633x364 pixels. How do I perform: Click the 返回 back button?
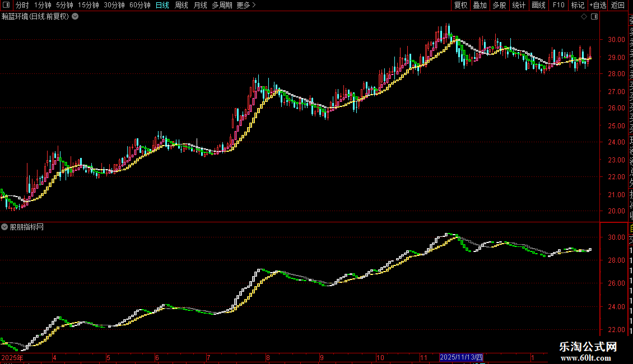[x=618, y=5]
